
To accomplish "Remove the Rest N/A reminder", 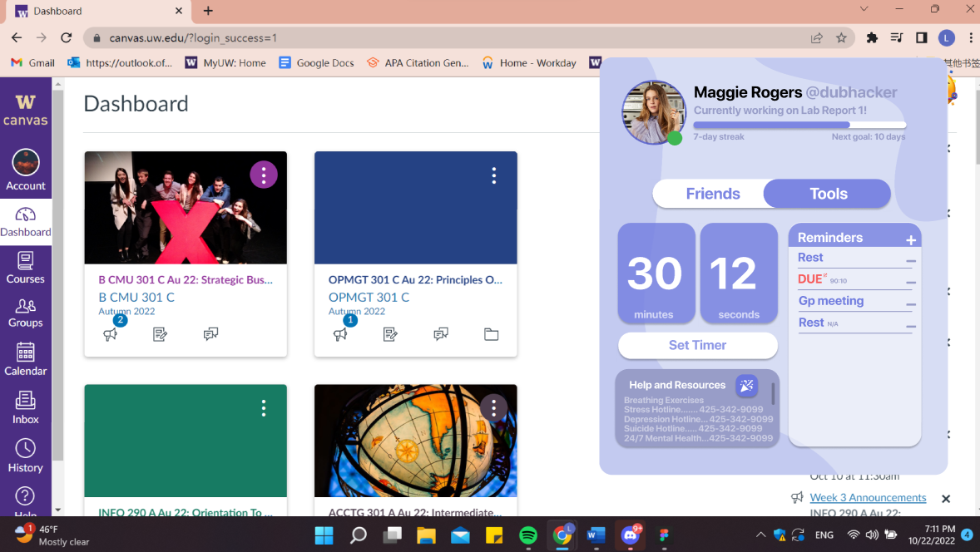I will click(x=911, y=326).
